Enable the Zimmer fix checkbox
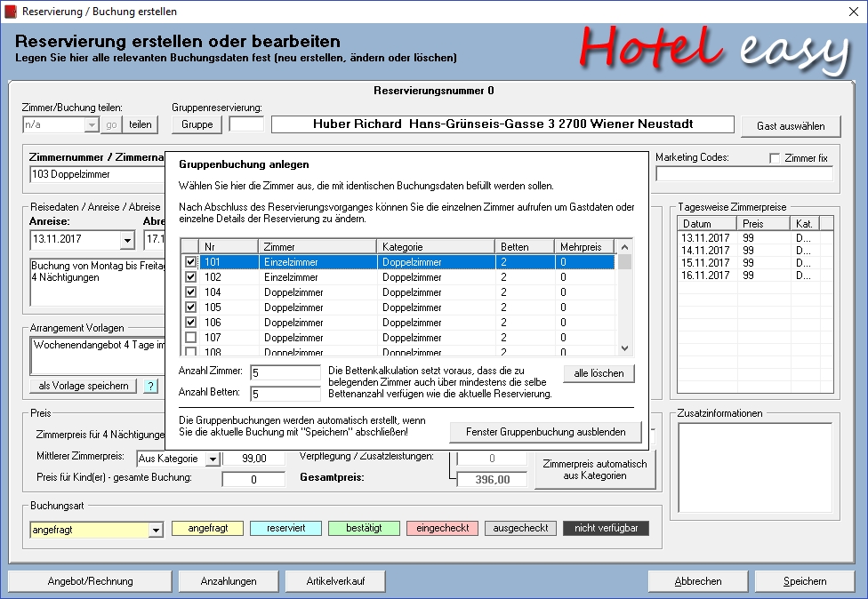This screenshot has width=868, height=599. (776, 158)
